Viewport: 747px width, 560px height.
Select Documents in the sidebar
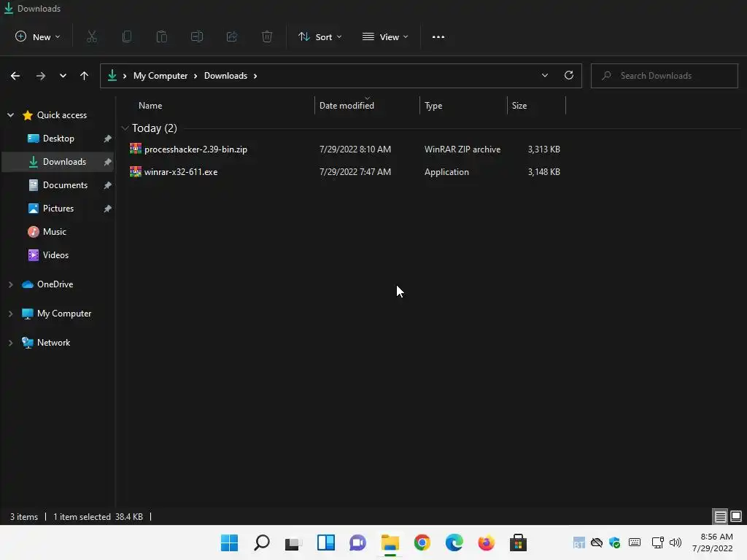58,185
